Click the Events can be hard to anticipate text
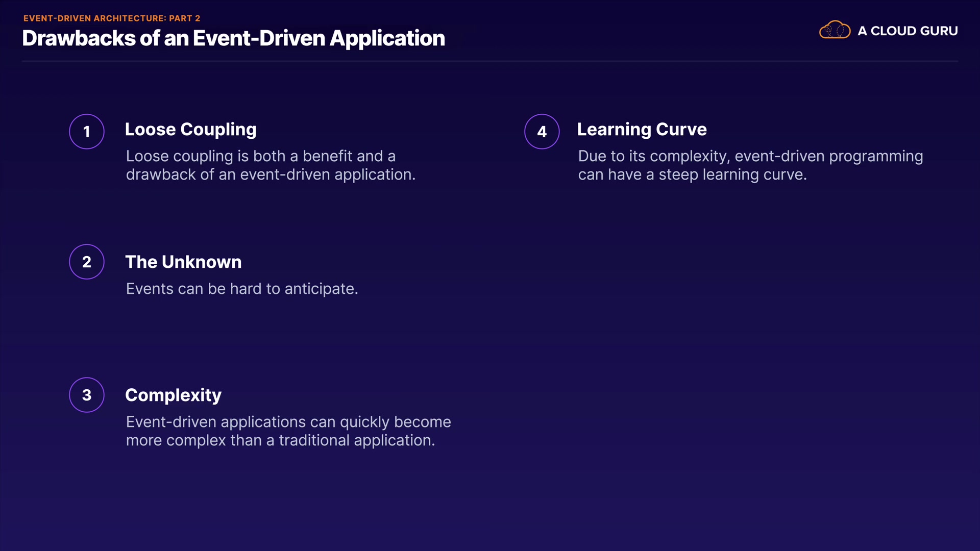This screenshot has width=980, height=551. tap(241, 289)
